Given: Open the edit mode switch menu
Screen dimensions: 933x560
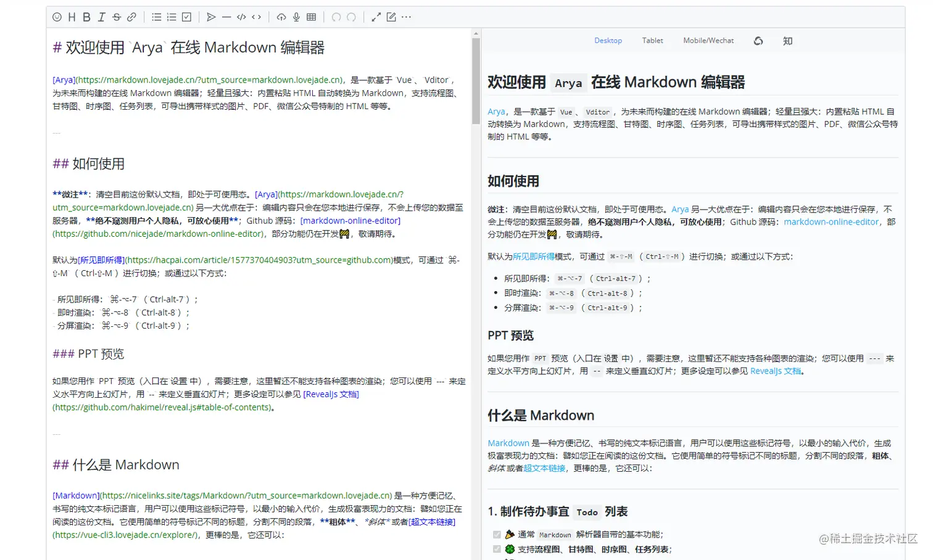Looking at the screenshot, I should (x=391, y=17).
